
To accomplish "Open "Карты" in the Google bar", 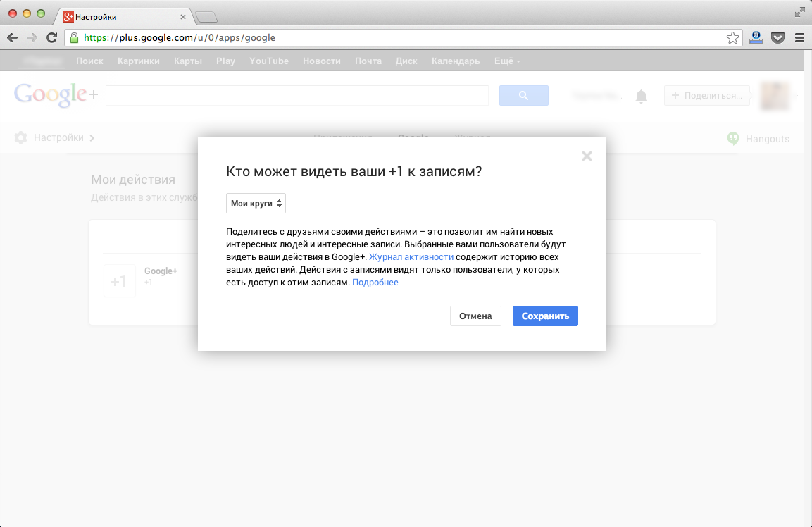I will point(188,61).
